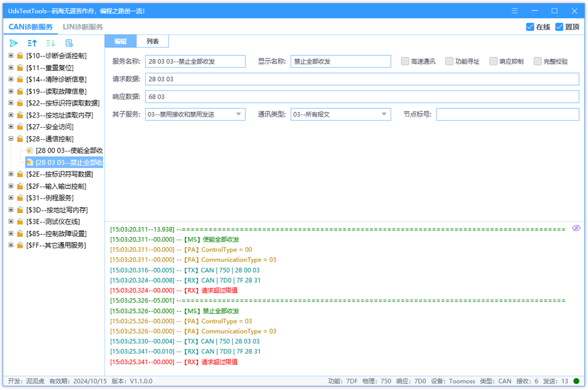Click the 节点标号 node number field
588x390 pixels.
pos(508,115)
